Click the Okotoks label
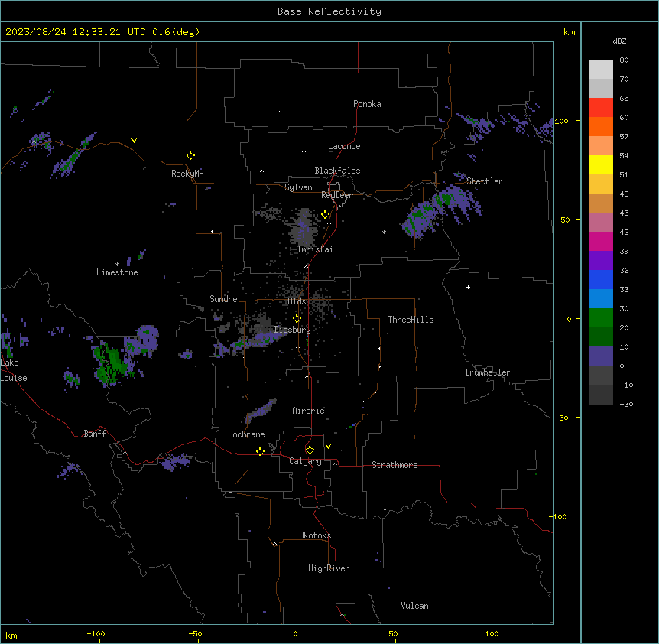659x644 pixels. [x=315, y=535]
